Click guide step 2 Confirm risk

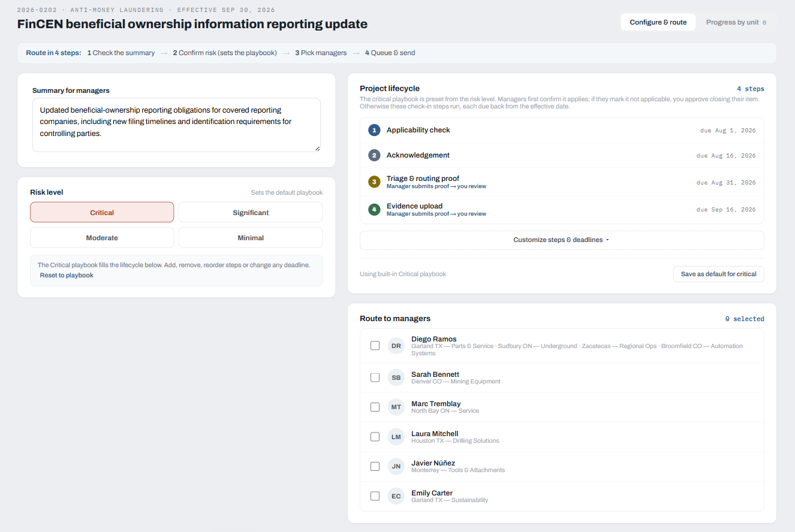pyautogui.click(x=225, y=53)
